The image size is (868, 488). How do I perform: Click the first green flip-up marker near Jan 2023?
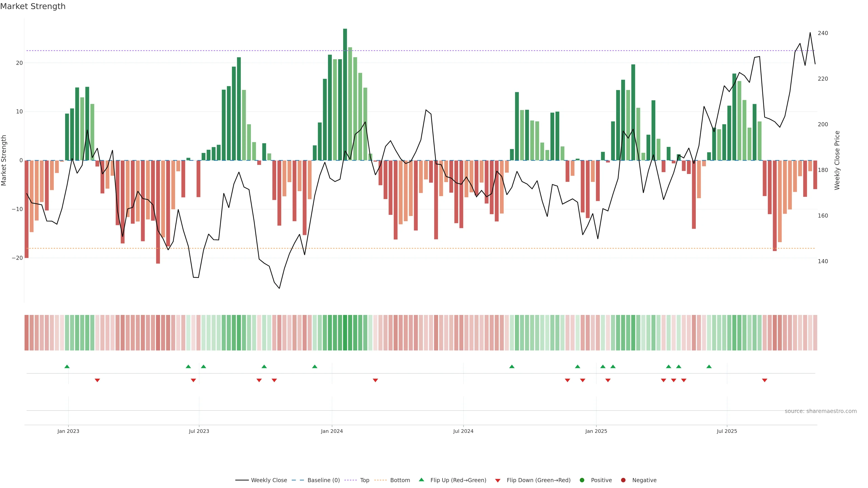click(x=67, y=366)
